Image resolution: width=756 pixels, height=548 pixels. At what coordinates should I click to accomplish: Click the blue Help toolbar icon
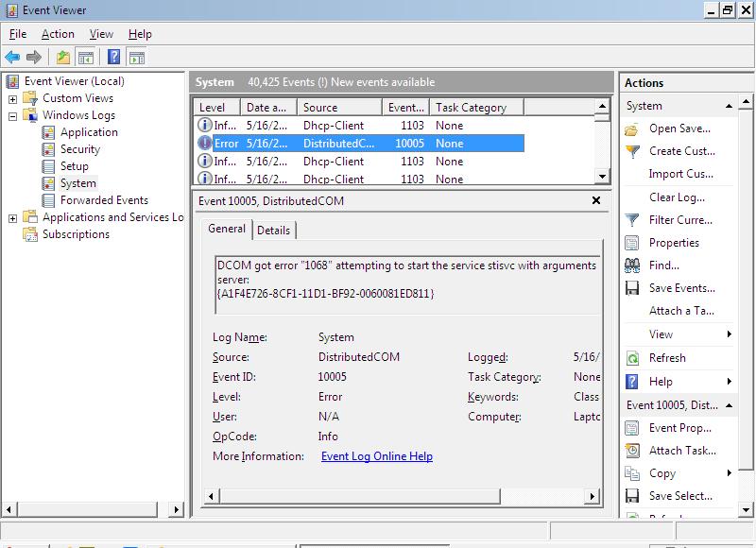[113, 57]
